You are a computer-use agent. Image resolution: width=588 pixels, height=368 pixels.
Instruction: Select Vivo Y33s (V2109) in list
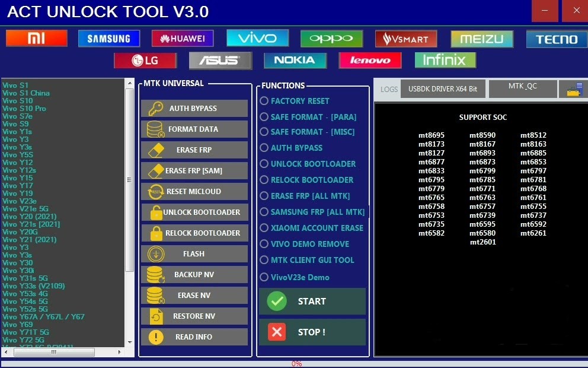click(x=33, y=285)
